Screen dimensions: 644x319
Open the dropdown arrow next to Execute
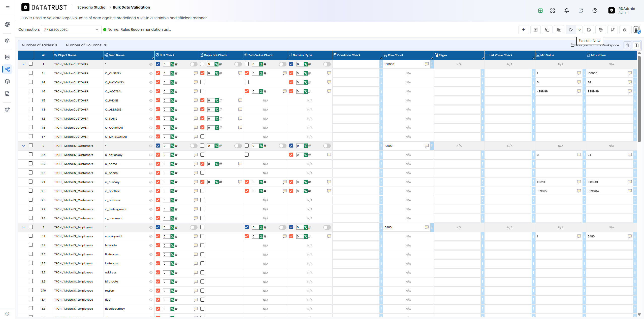[x=579, y=30]
